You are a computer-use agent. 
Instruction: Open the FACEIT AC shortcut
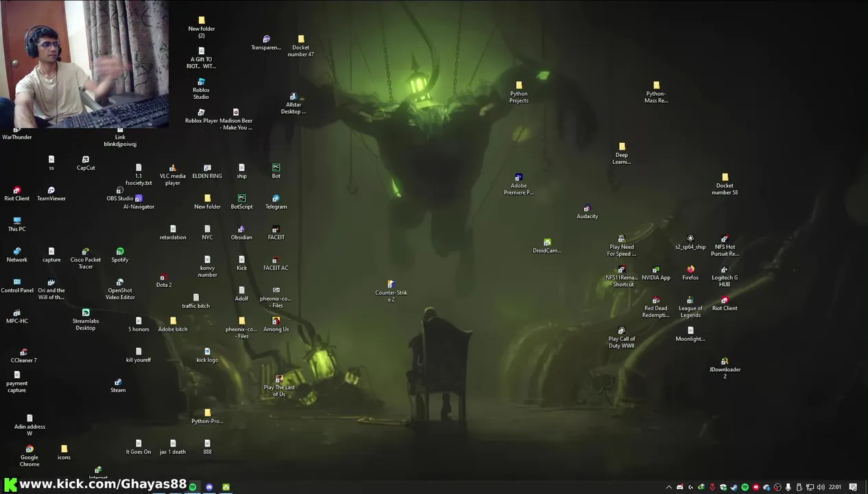click(276, 263)
